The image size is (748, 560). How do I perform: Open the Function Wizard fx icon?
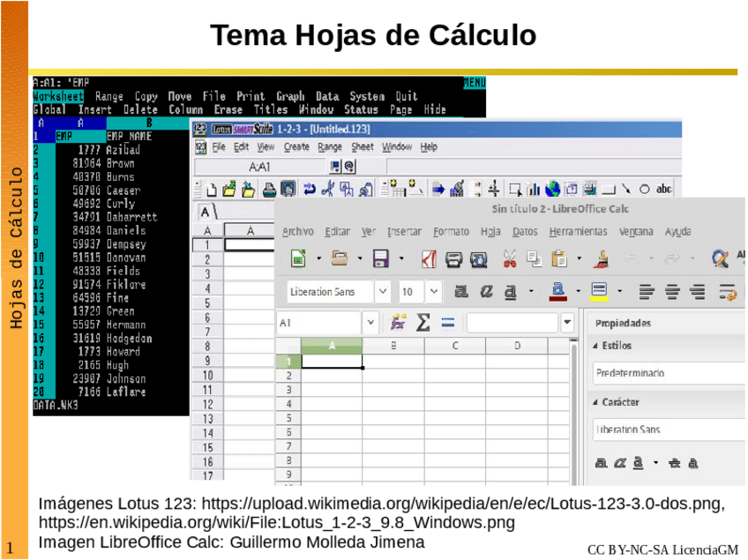coord(398,323)
